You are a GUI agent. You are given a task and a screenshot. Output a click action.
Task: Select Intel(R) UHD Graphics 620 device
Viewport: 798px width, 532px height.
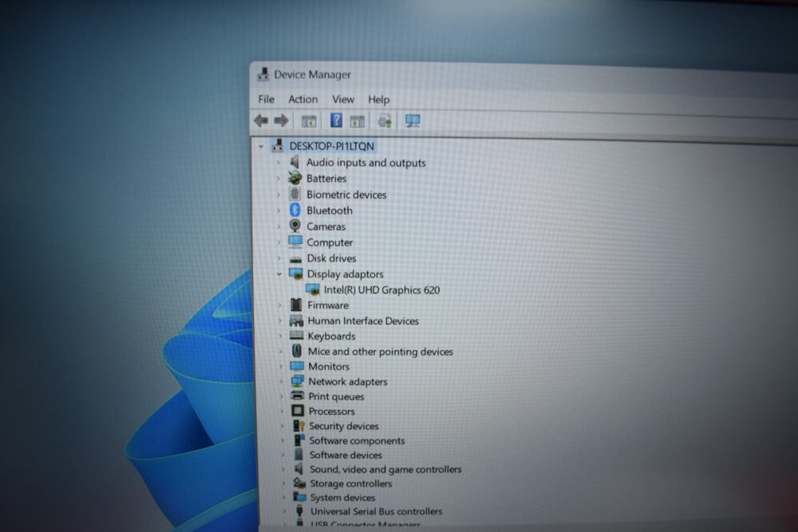381,290
